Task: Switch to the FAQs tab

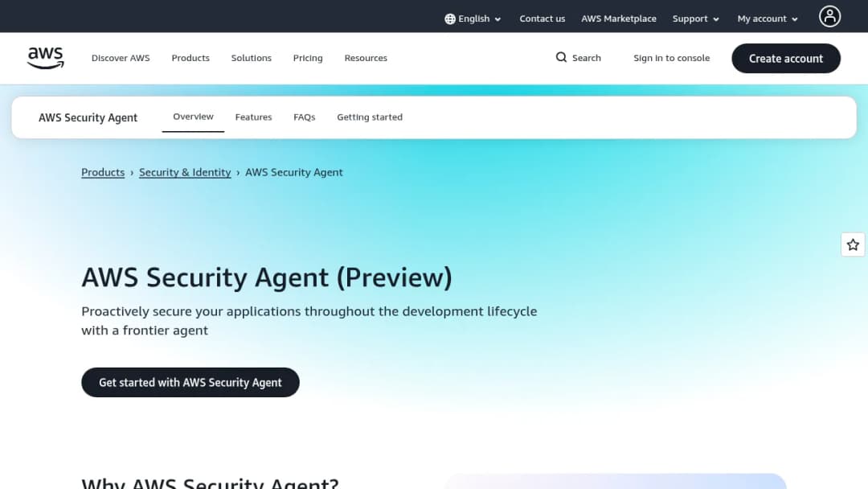Action: pyautogui.click(x=305, y=117)
